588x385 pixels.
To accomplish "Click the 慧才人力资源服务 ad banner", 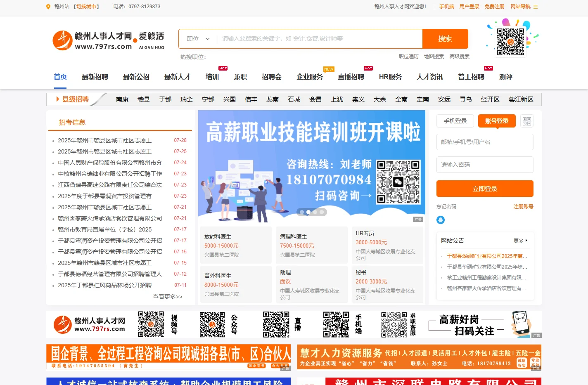I will point(419,357).
